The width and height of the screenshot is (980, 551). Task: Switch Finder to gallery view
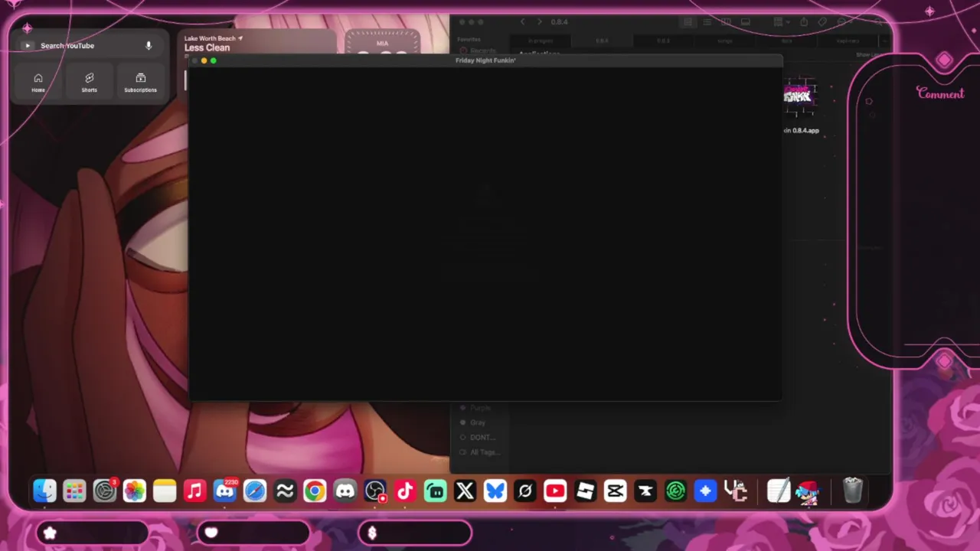point(745,22)
